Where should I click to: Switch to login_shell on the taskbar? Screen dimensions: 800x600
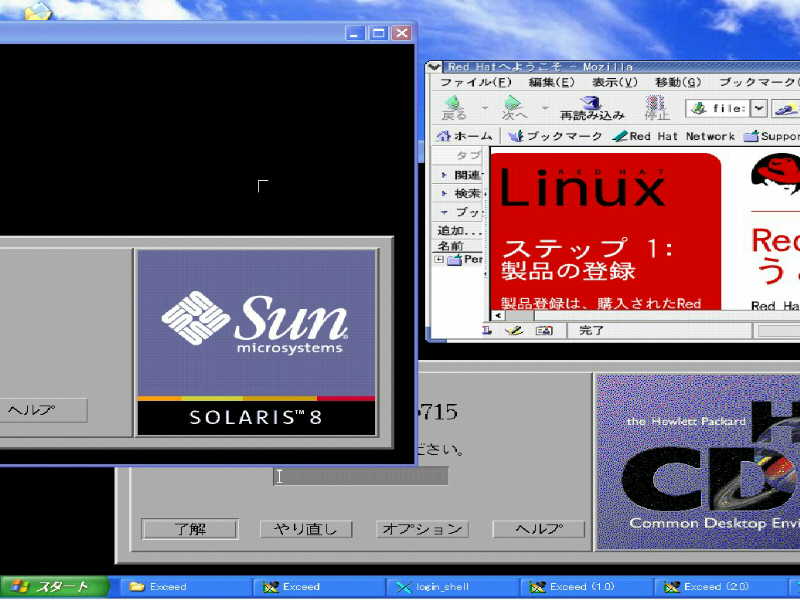pyautogui.click(x=452, y=587)
